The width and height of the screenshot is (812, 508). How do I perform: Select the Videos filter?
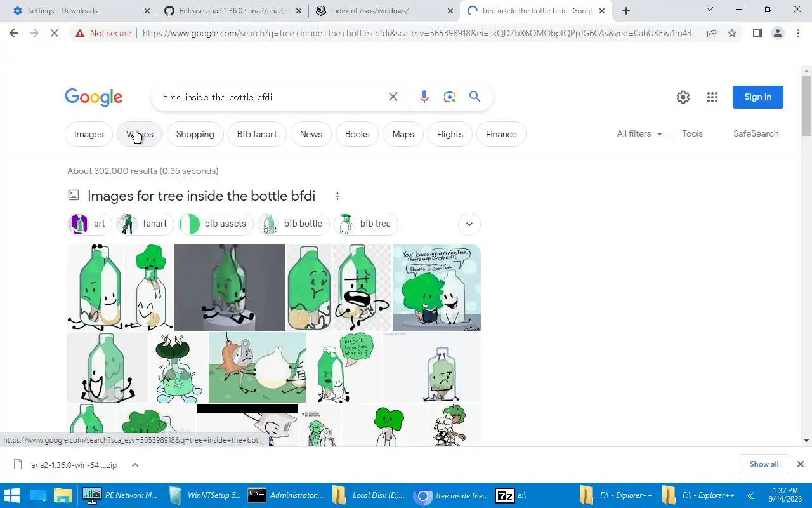coord(140,134)
